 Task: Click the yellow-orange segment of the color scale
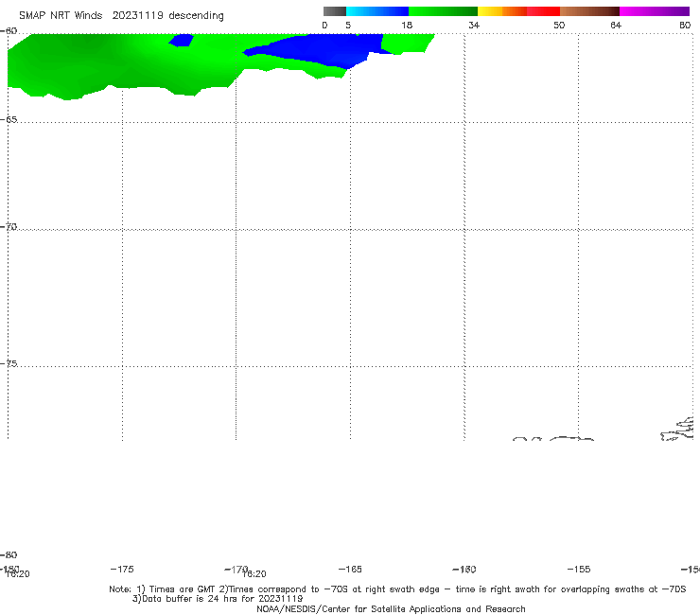tap(502, 11)
